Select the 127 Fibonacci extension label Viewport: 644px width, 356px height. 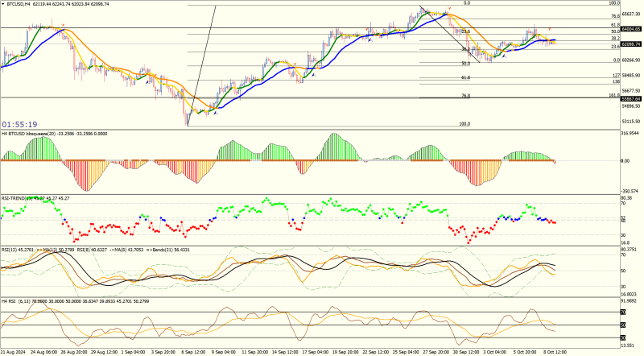click(616, 76)
